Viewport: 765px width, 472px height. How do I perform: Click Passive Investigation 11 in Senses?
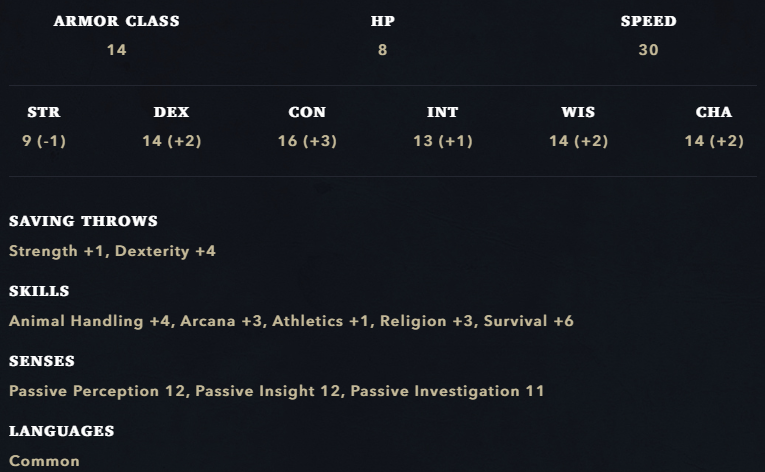pyautogui.click(x=447, y=391)
